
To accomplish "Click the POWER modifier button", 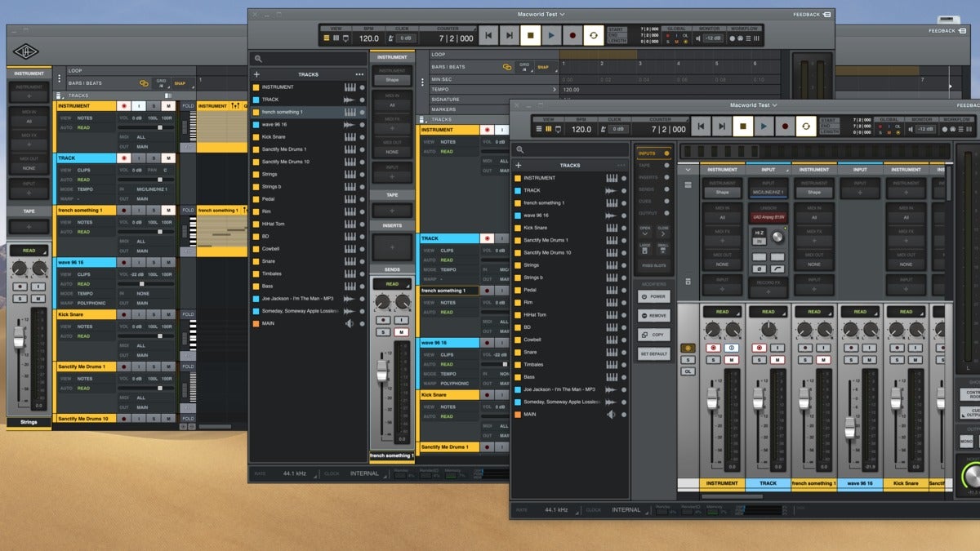I will tap(654, 296).
